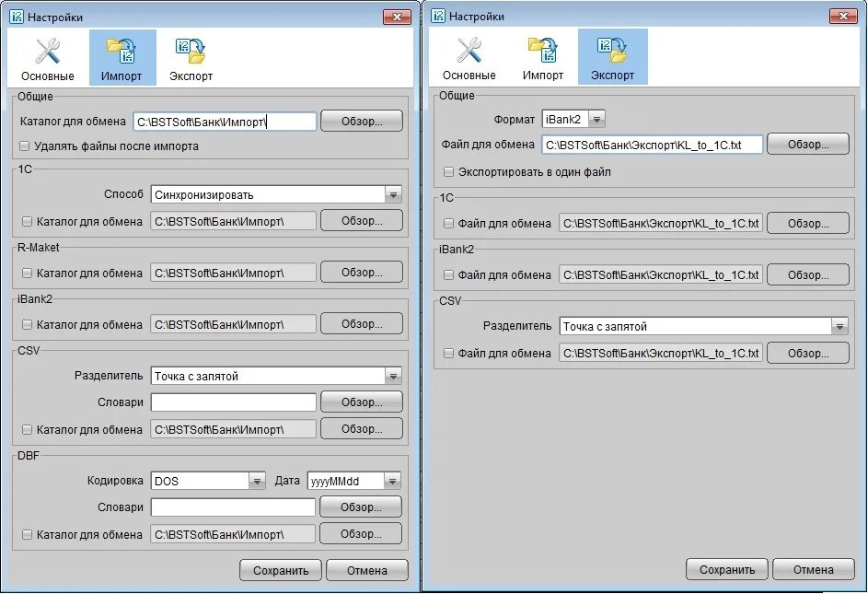Open Экспорт tab icon in left window

[191, 51]
